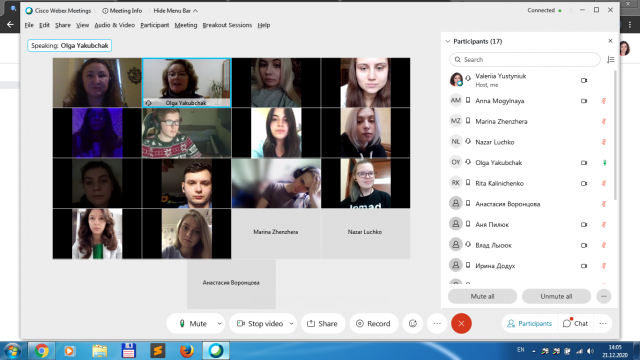Click the EN language indicator
640x360 pixels.
(521, 350)
